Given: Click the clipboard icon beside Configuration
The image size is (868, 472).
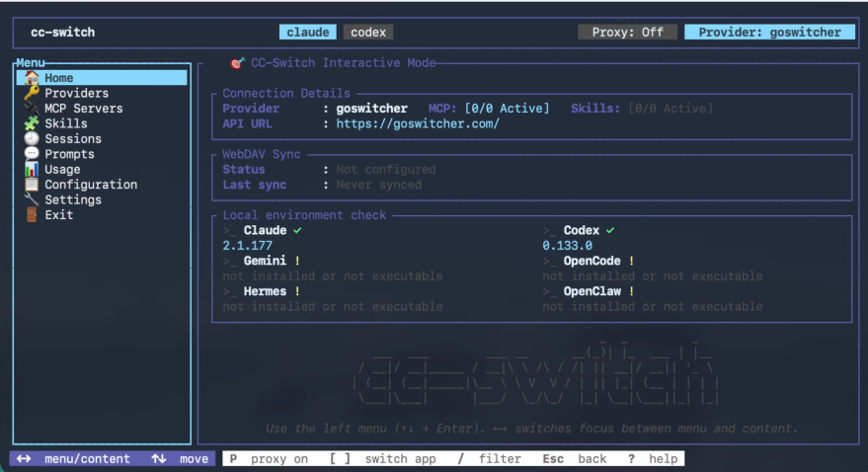Looking at the screenshot, I should (x=33, y=185).
